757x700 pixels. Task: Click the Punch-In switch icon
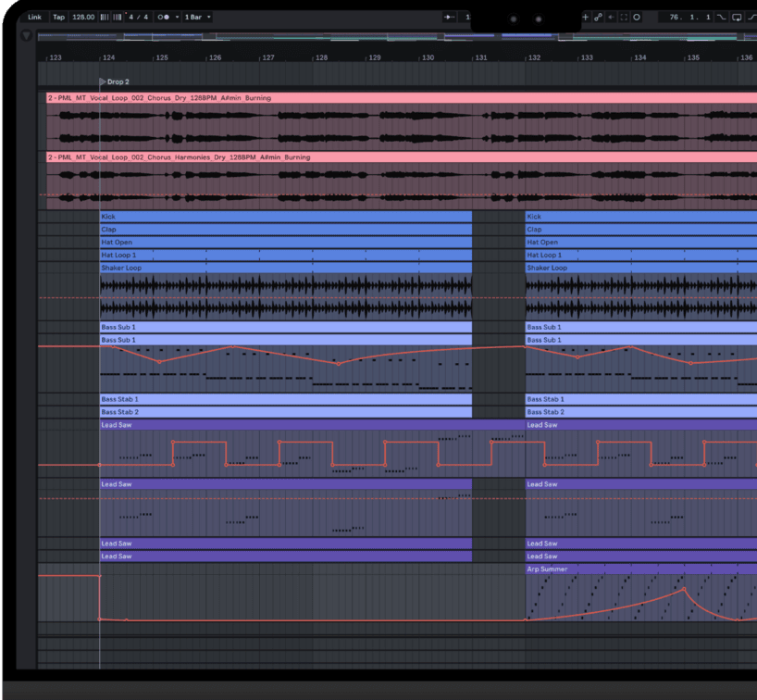pos(722,17)
